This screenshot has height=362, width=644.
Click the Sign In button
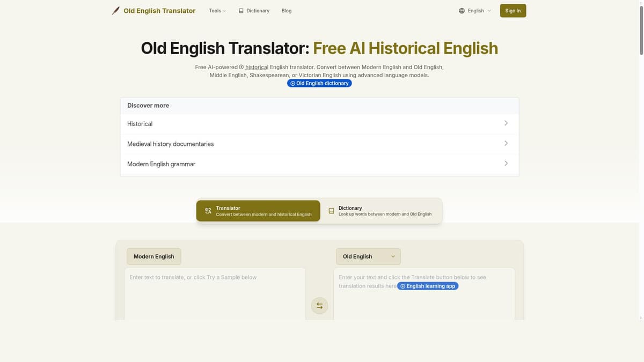pyautogui.click(x=513, y=10)
